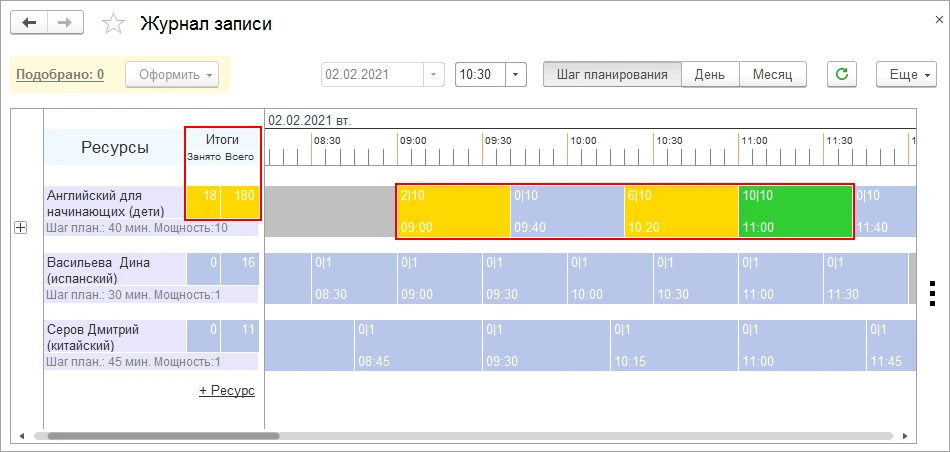
Task: Add Журнал записи to favorites star
Action: [115, 23]
